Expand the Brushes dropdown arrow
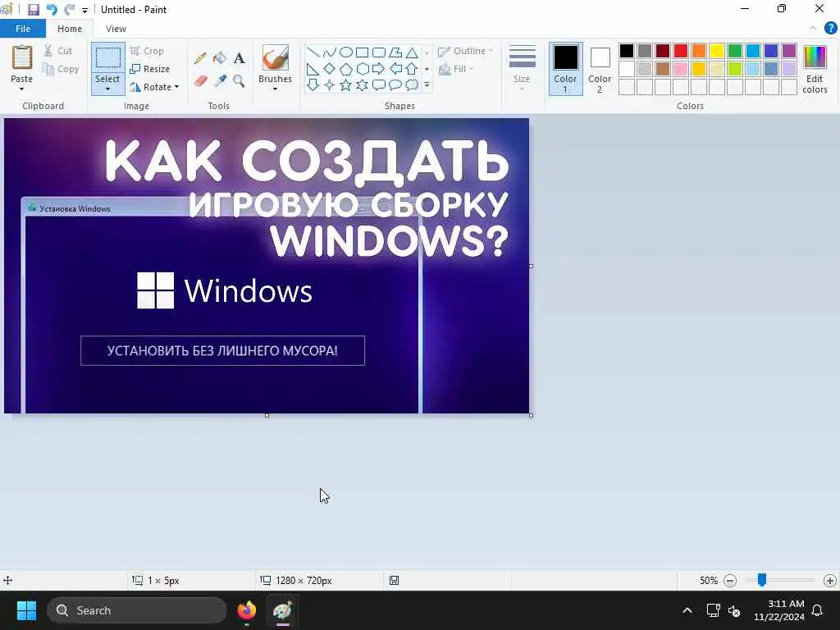 coord(276,89)
